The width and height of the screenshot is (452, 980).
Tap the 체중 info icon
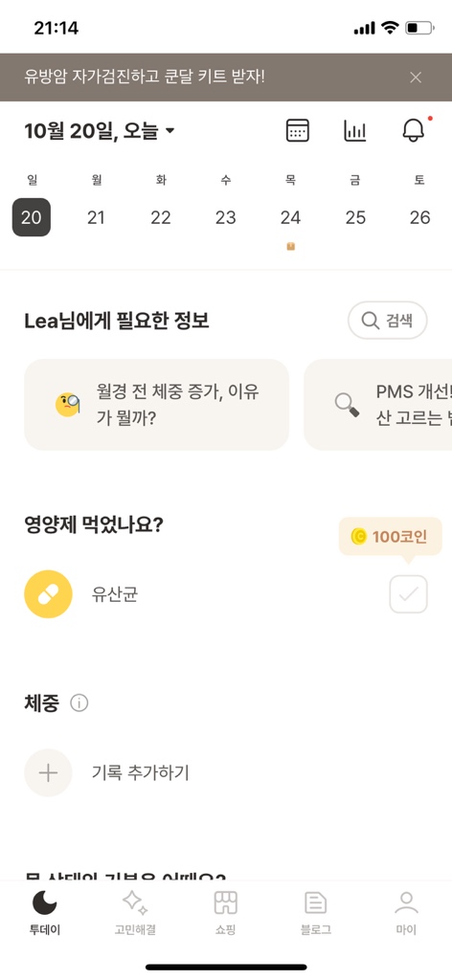click(79, 703)
